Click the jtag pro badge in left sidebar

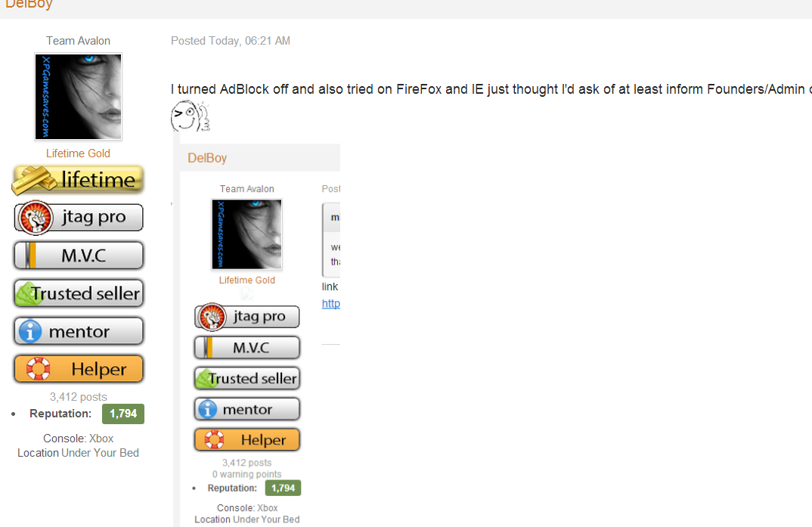click(79, 218)
